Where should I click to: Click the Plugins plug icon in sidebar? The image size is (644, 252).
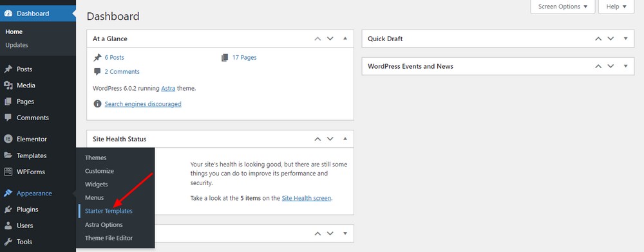(x=8, y=210)
